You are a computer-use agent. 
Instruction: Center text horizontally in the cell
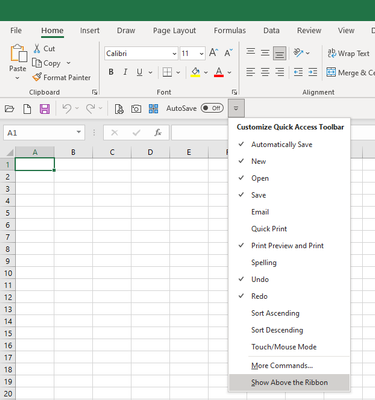tap(265, 72)
